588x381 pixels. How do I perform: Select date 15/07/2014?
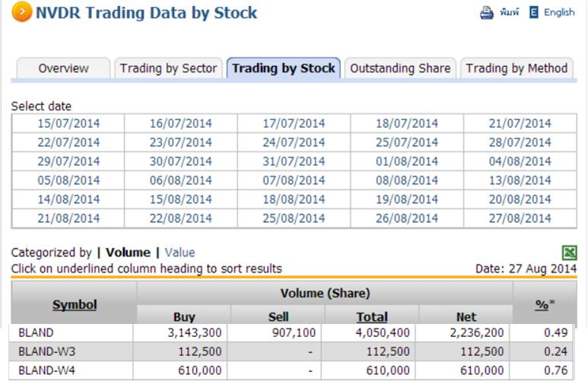pyautogui.click(x=68, y=123)
